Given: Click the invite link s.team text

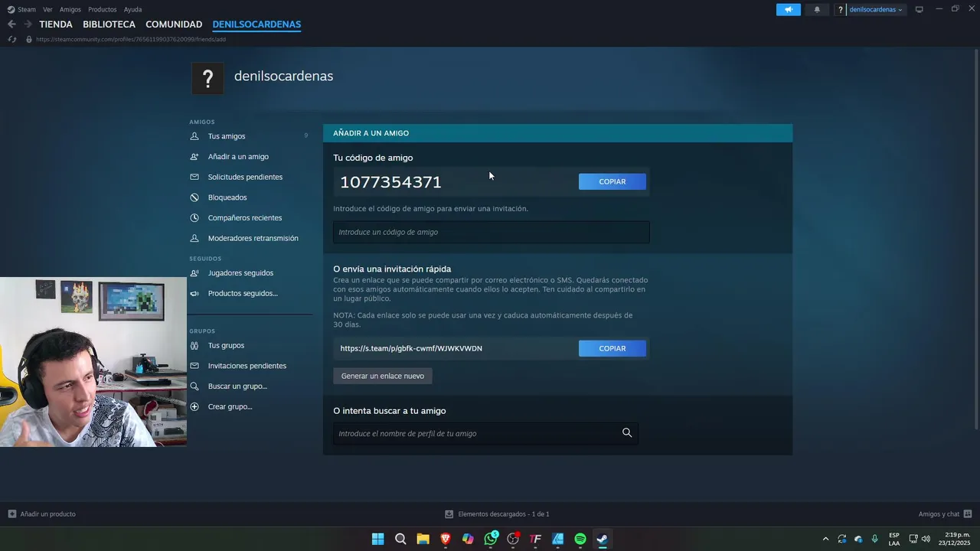Looking at the screenshot, I should 411,348.
